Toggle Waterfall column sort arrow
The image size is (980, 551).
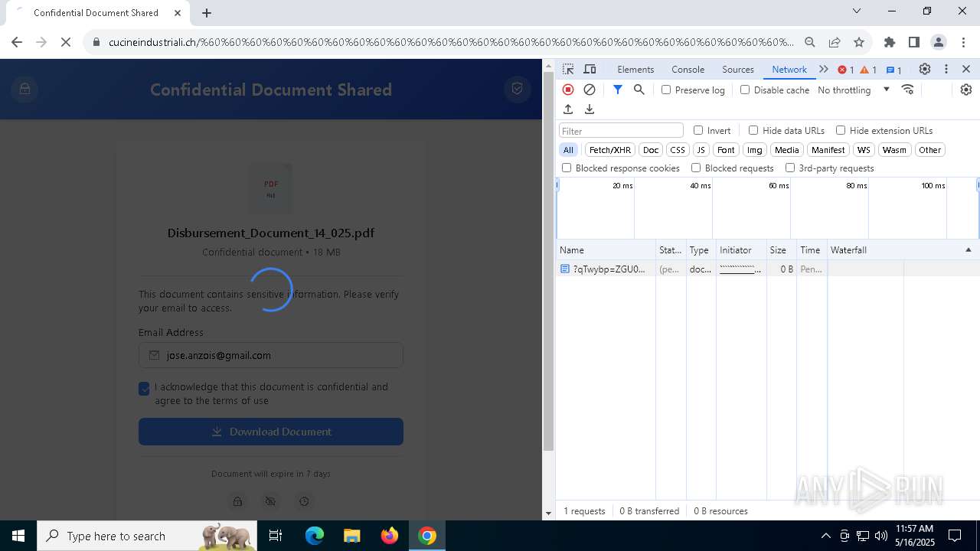tap(968, 250)
